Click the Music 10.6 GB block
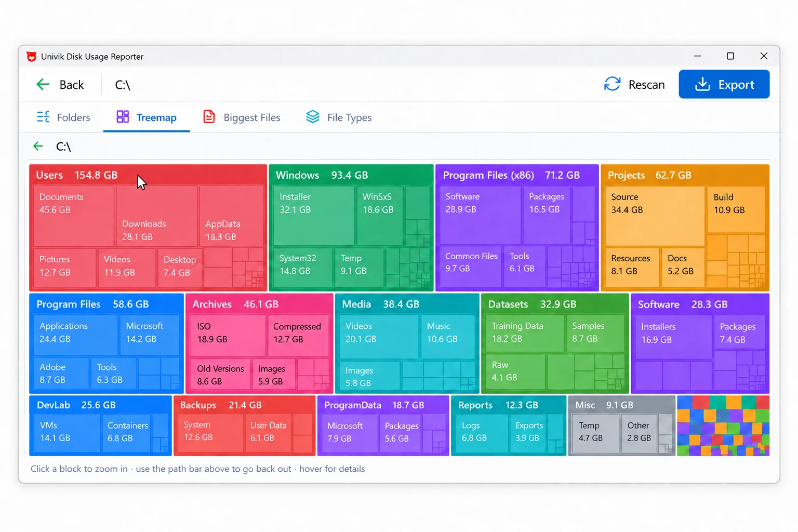Viewport: 798px width, 532px height. coord(448,336)
